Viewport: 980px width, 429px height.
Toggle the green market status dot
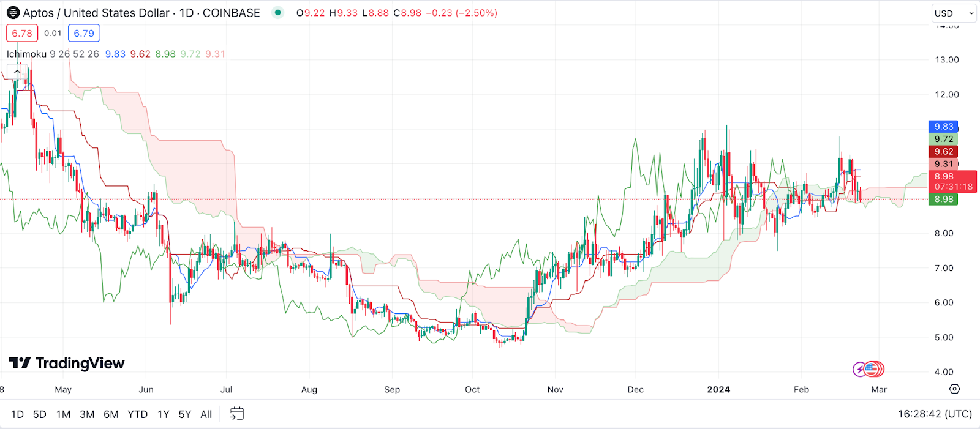pyautogui.click(x=278, y=12)
